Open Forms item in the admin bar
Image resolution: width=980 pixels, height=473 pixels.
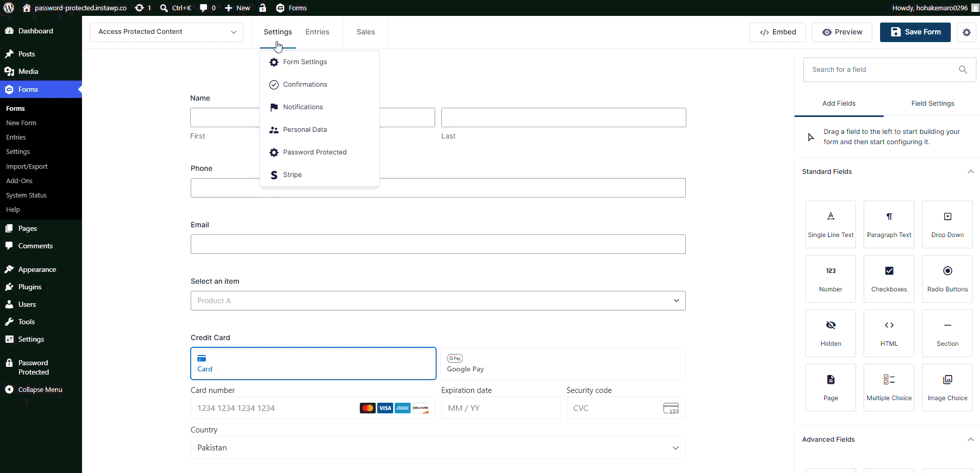(291, 8)
